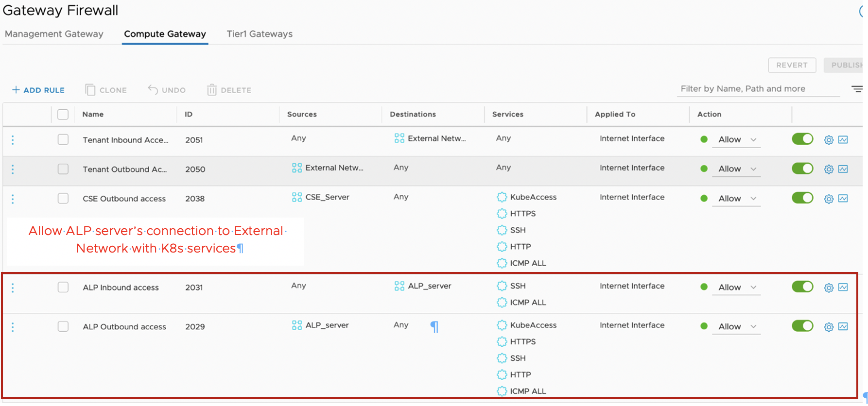Open Allow dropdown for CSE Outbound access
Image resolution: width=868 pixels, height=406 pixels.
737,199
